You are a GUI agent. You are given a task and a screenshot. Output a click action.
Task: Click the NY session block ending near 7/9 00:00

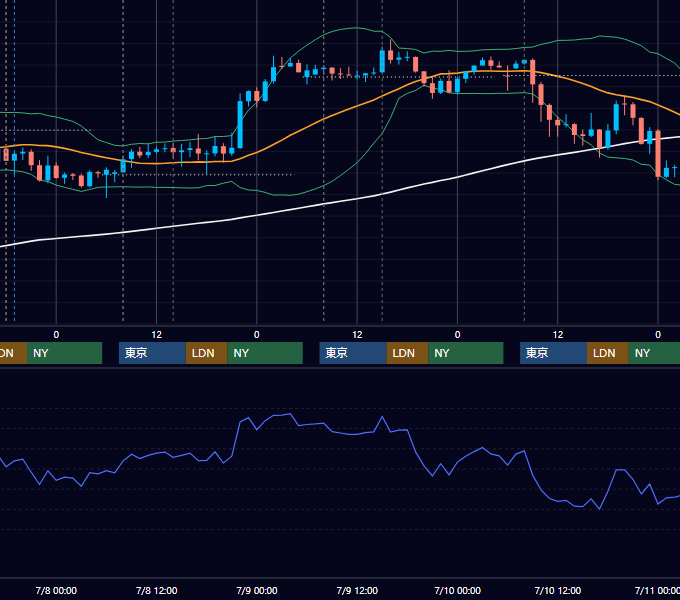(x=265, y=353)
